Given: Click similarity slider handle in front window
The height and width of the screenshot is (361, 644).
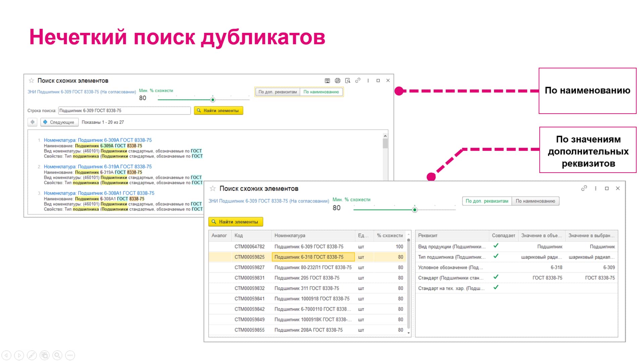Looking at the screenshot, I should pos(415,210).
